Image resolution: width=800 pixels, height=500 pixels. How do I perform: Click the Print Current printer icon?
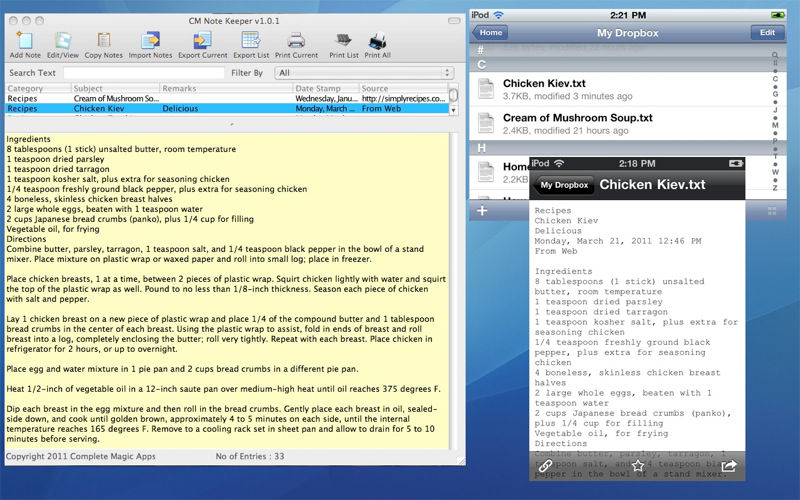tap(296, 41)
